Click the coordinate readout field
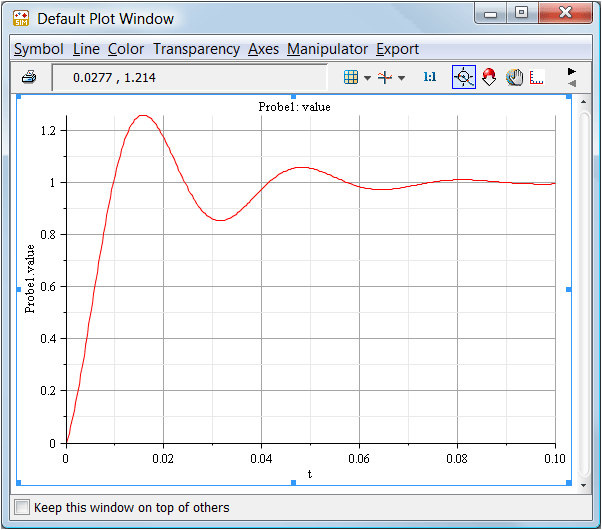 (x=189, y=77)
